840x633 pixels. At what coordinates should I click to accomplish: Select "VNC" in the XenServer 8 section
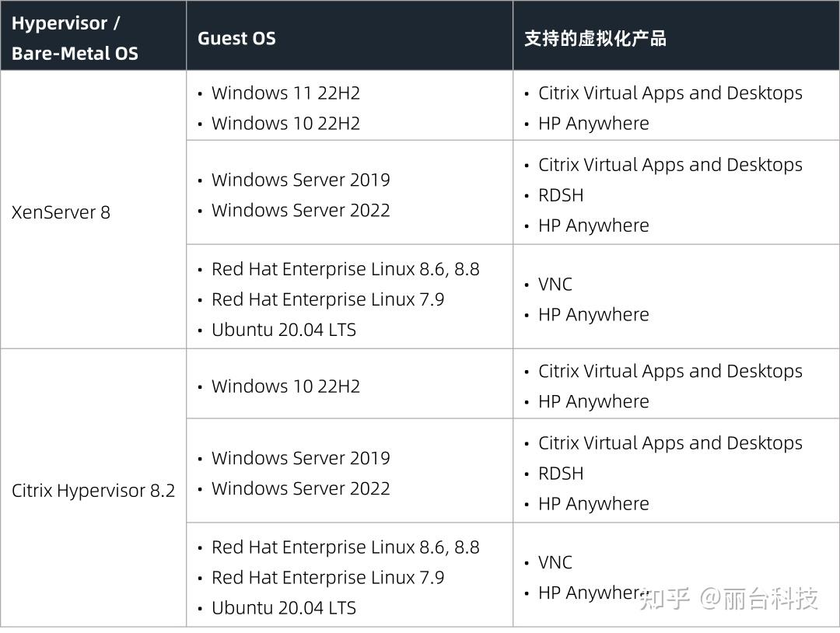tap(555, 285)
